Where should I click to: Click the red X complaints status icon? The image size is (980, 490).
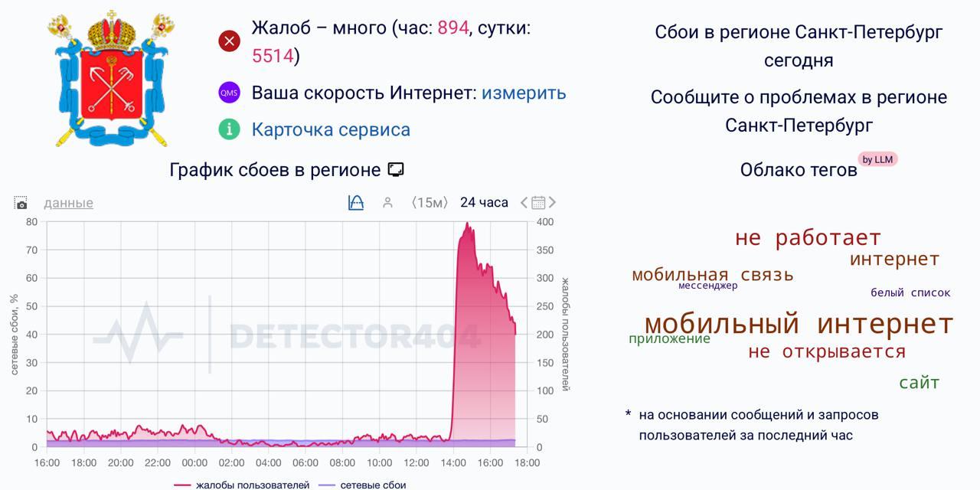(x=229, y=41)
